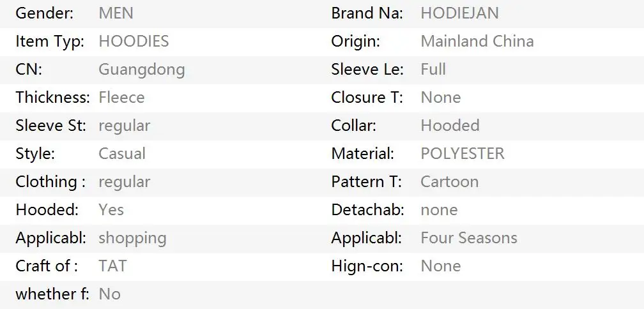Select the "Cartoon" pattern type value
Image resolution: width=644 pixels, height=309 pixels.
pyautogui.click(x=449, y=182)
